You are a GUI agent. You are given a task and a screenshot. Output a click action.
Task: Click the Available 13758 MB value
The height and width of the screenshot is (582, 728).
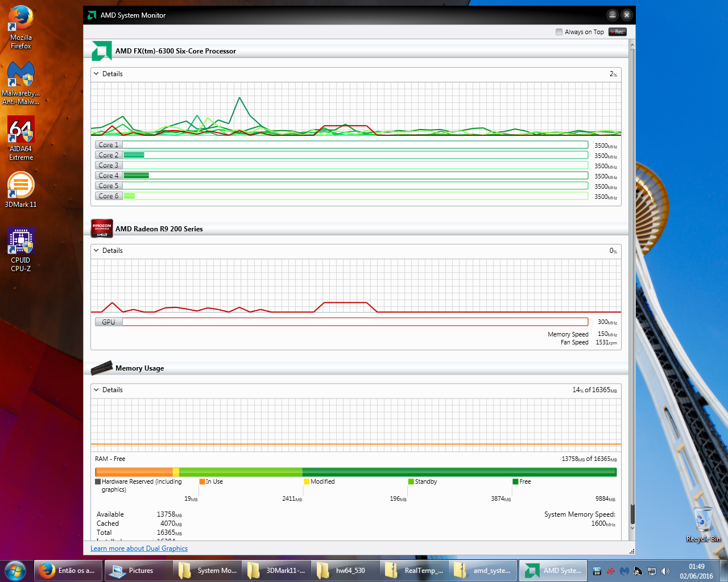169,514
